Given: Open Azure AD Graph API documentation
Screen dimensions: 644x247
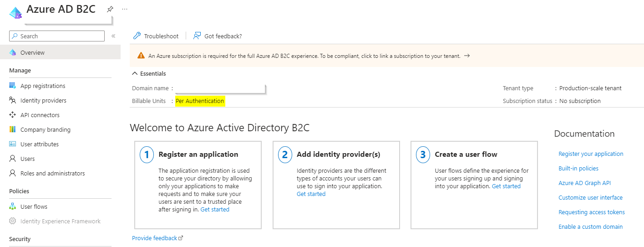Looking at the screenshot, I should [584, 183].
